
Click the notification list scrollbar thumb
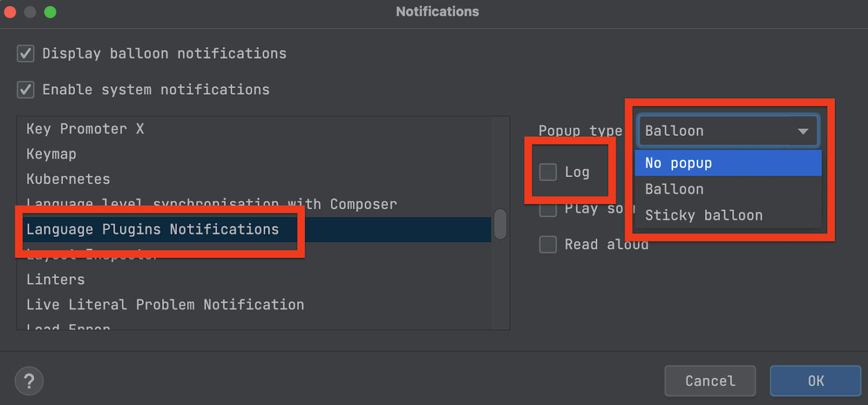click(500, 224)
